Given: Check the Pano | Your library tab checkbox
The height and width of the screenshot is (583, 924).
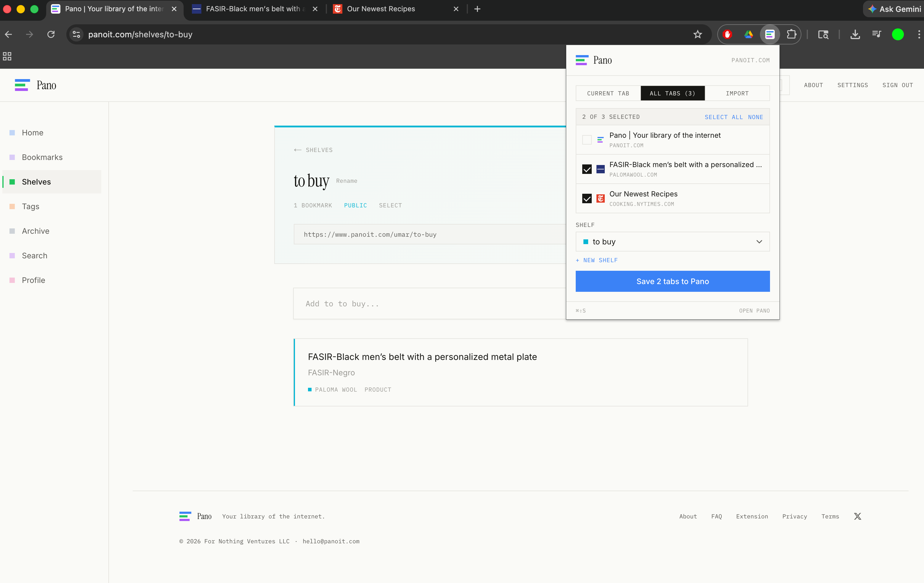Looking at the screenshot, I should click(586, 140).
